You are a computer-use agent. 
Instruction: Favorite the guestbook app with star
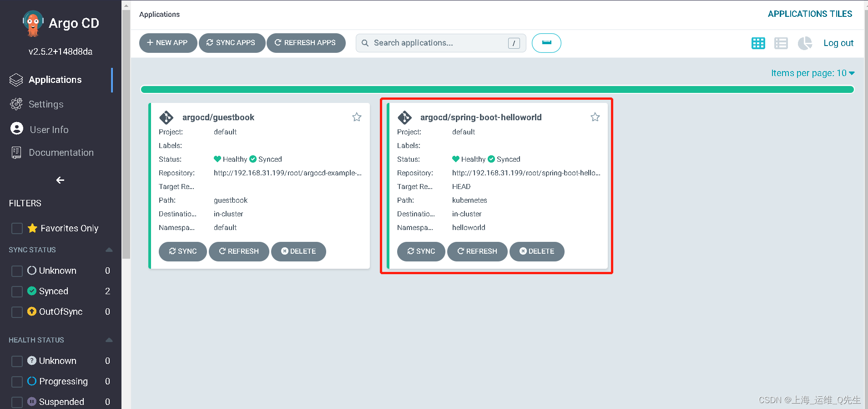pyautogui.click(x=357, y=117)
